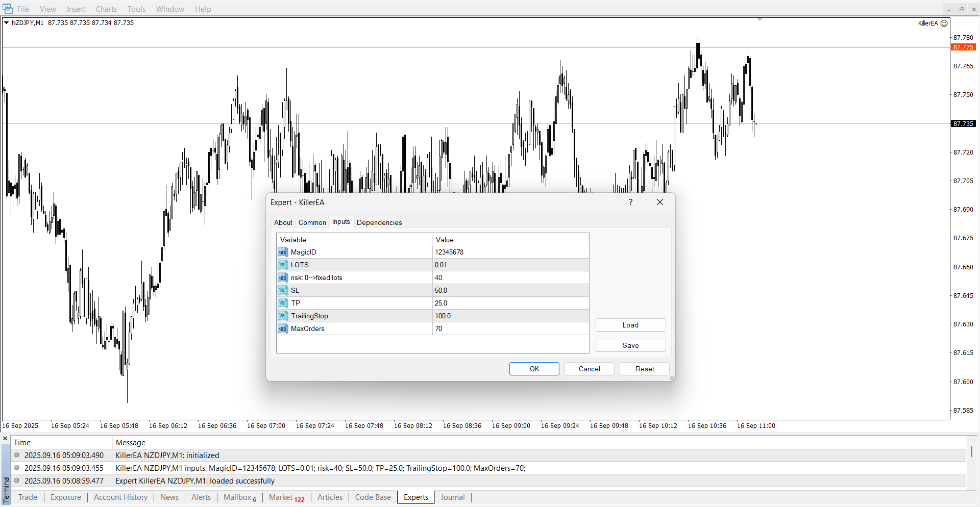Click the orange 87.775 price level label
Image resolution: width=980 pixels, height=507 pixels.
click(963, 47)
